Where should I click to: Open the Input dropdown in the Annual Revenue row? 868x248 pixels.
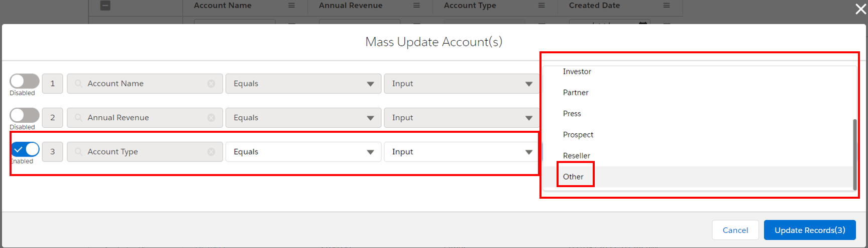point(462,118)
